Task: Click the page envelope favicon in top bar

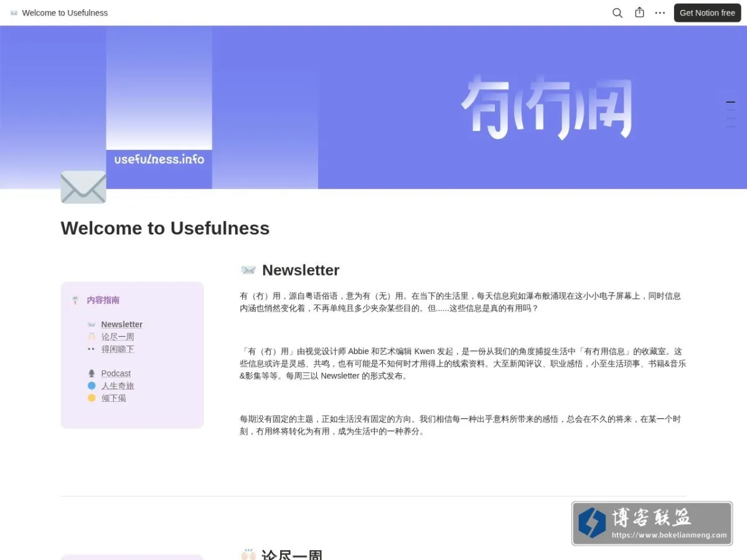Action: (14, 12)
